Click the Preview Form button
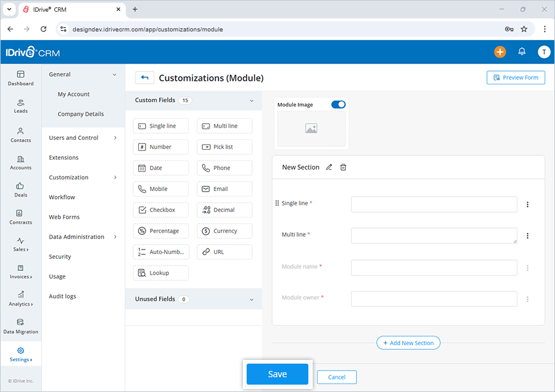Screen dimensions: 555x392 coord(516,77)
